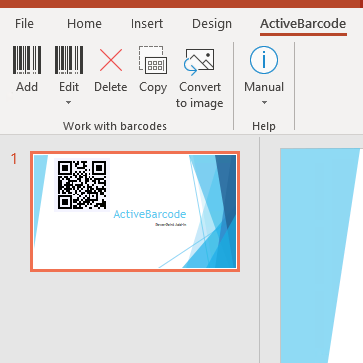The height and width of the screenshot is (363, 363).
Task: Click the Copy barcode icon
Action: click(153, 60)
